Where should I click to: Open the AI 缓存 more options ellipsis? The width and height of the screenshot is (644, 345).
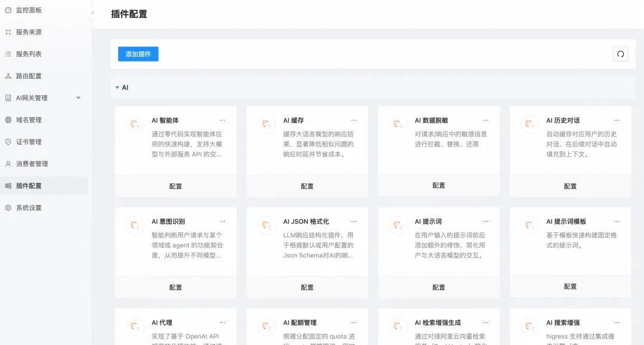[354, 120]
